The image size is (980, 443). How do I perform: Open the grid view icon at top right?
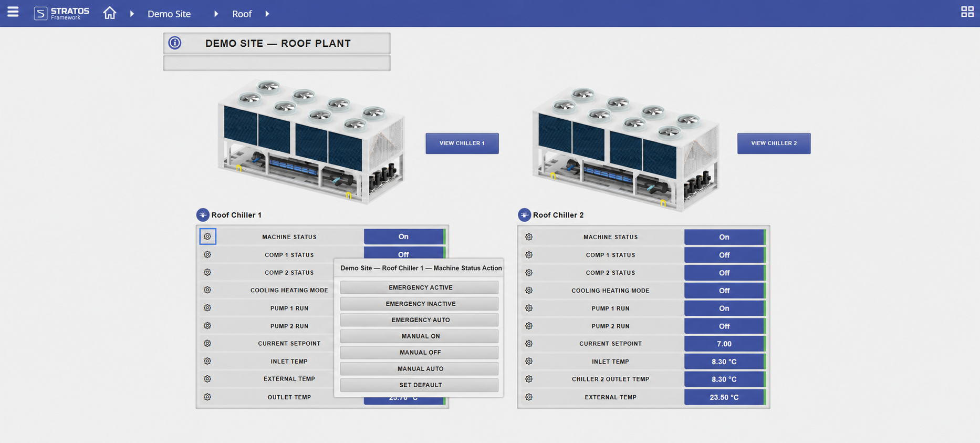967,12
